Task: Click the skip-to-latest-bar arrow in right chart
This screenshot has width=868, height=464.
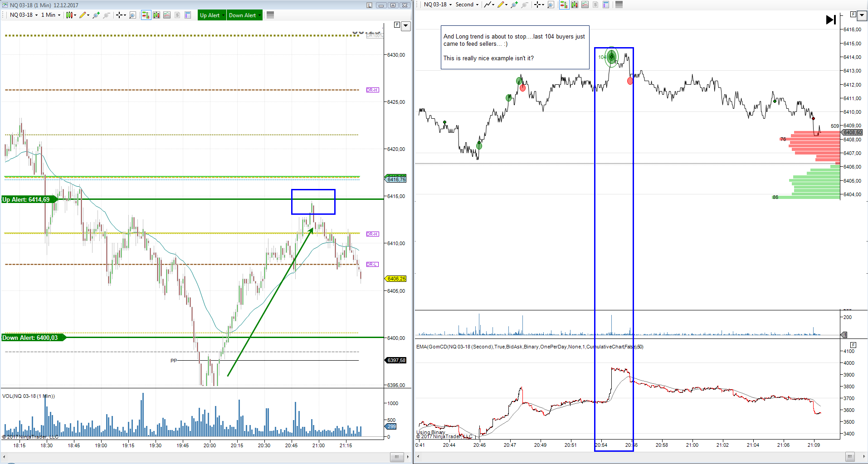Action: tap(831, 19)
